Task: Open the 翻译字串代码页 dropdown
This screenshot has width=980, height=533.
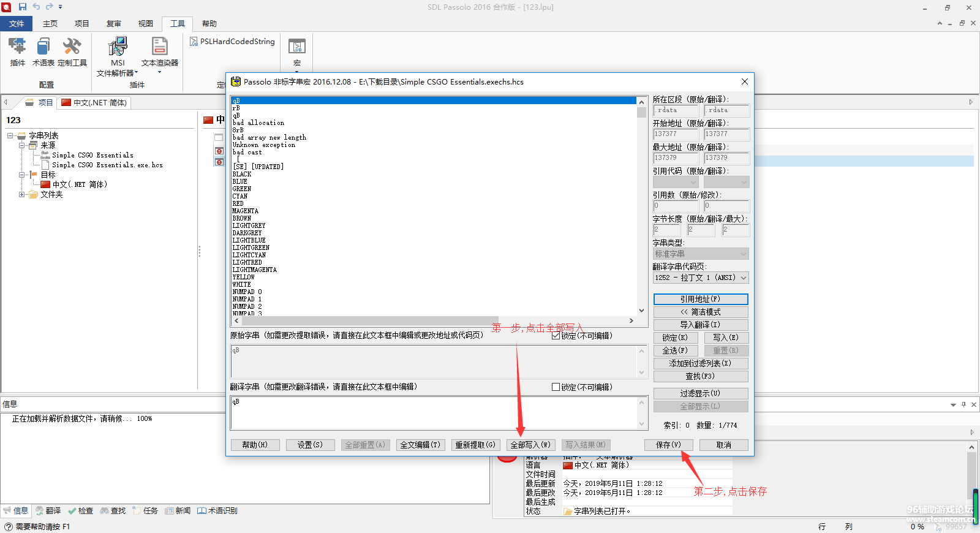Action: (701, 278)
